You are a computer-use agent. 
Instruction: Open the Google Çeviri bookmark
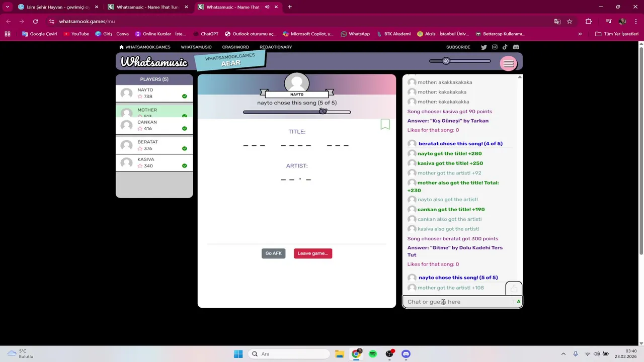point(39,34)
